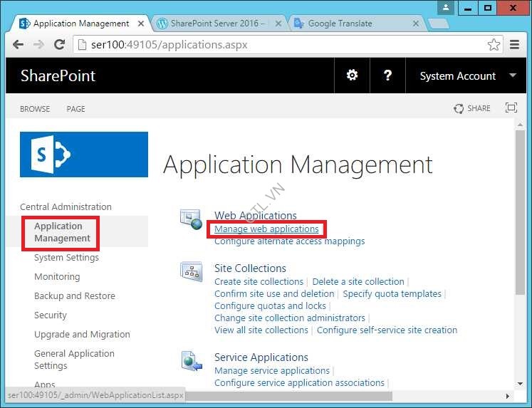Open the Chrome hamburger menu
Screen dimensions: 532x408
(x=514, y=44)
